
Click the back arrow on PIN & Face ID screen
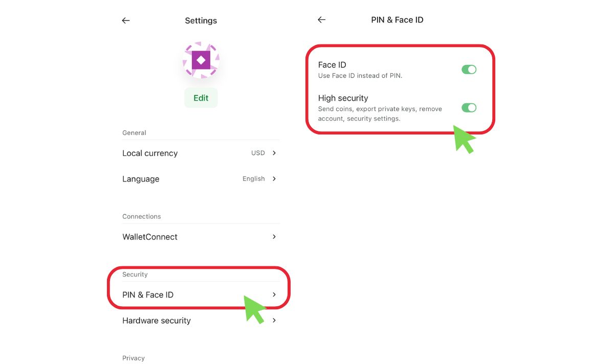321,19
